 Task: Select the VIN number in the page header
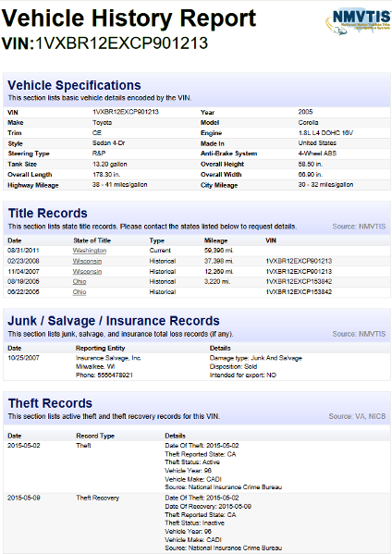coord(121,43)
